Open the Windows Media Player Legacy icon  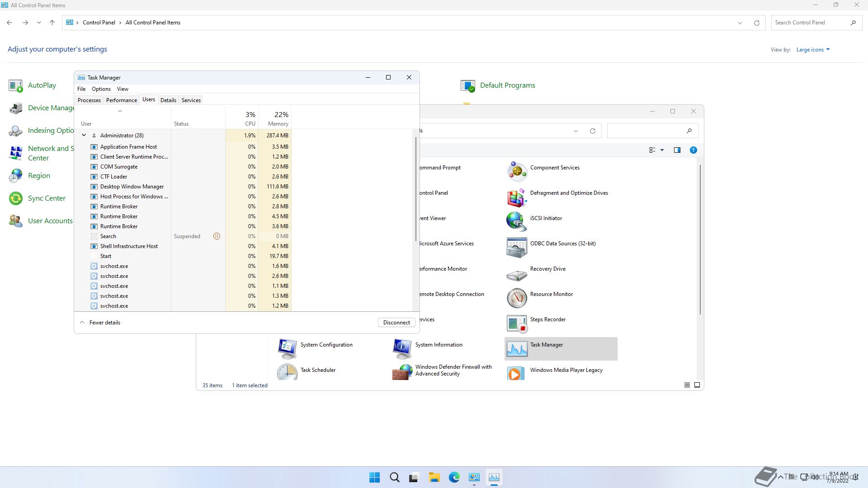point(517,373)
